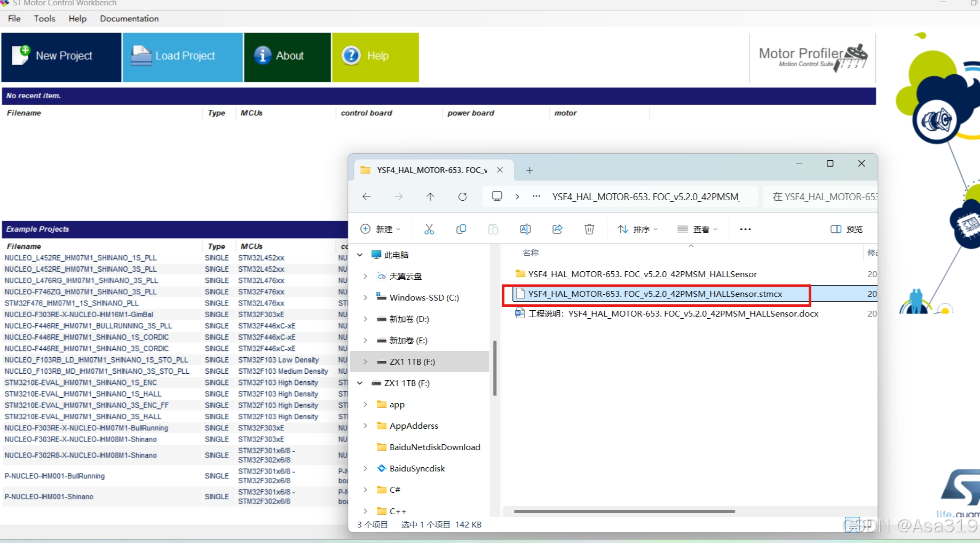Collapse the 此电脑 tree node
This screenshot has width=980, height=543.
click(360, 255)
